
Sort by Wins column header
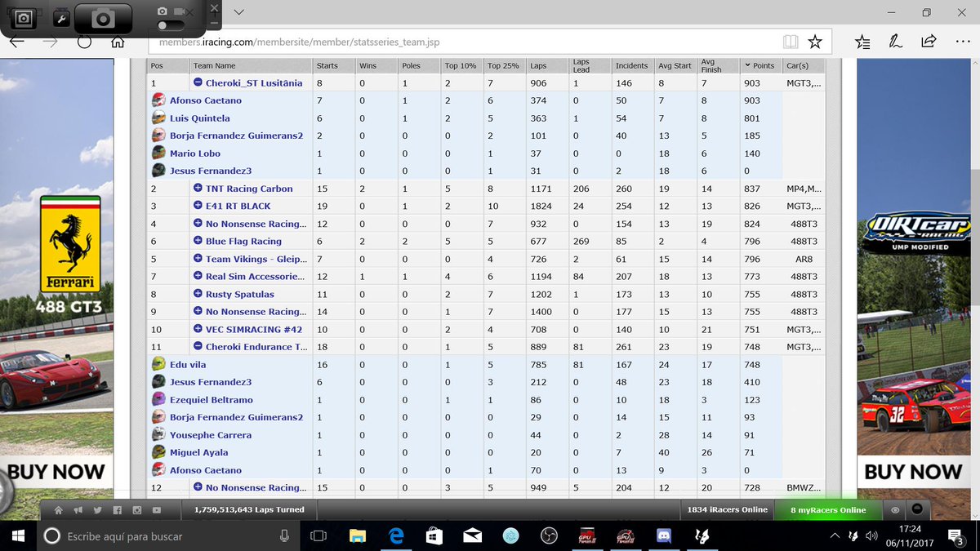(376, 65)
